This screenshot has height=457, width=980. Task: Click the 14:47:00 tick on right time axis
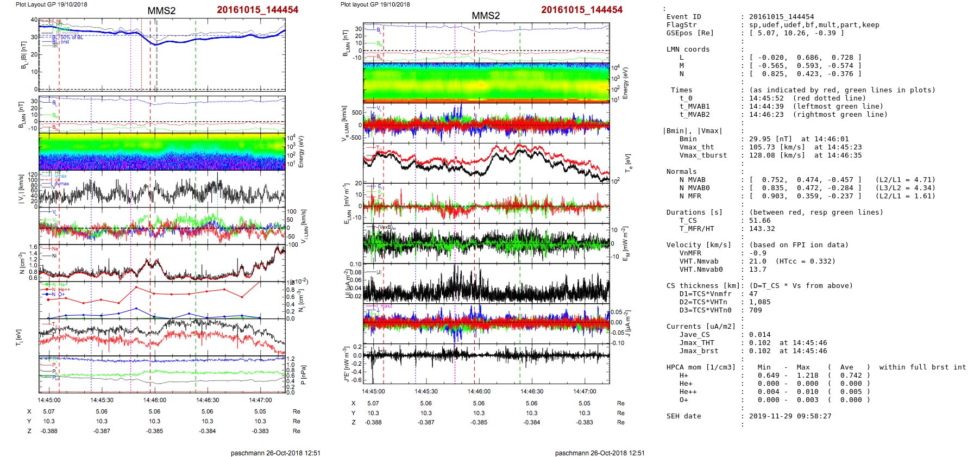(585, 391)
